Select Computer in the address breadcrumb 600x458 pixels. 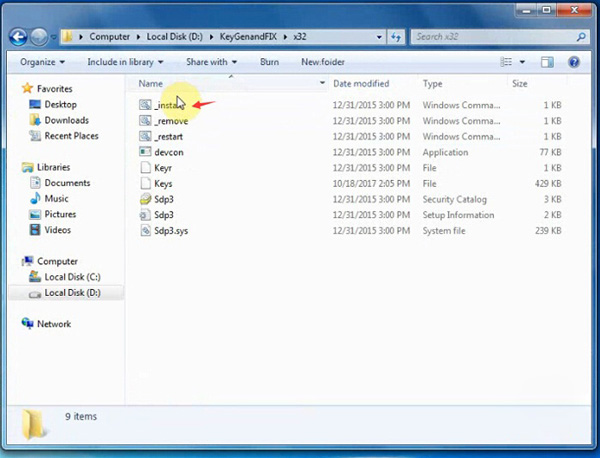coord(109,37)
